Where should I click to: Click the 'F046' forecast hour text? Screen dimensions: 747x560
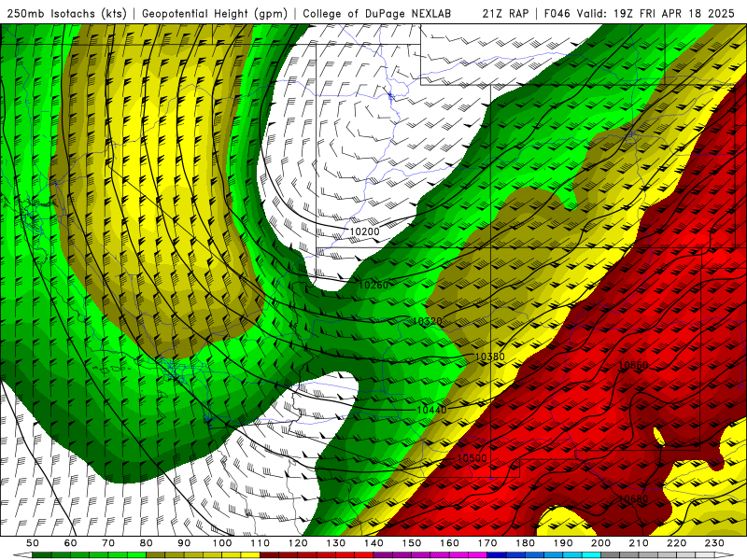pyautogui.click(x=557, y=13)
